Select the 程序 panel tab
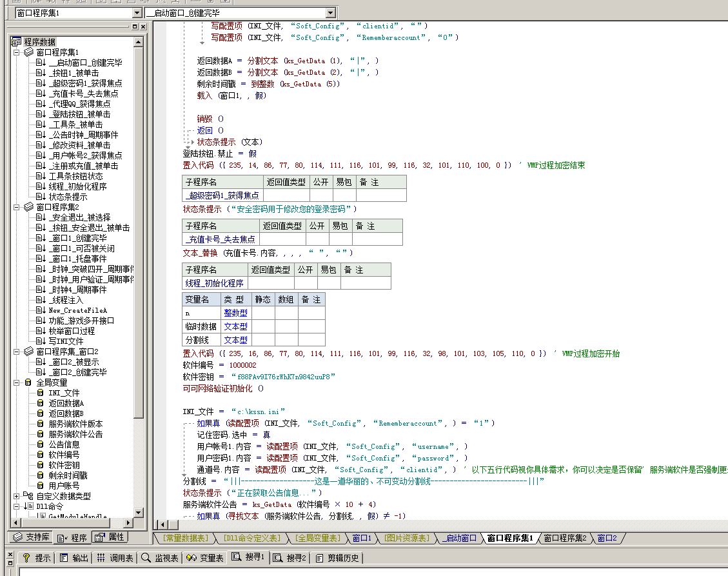728x576 pixels. [x=72, y=537]
